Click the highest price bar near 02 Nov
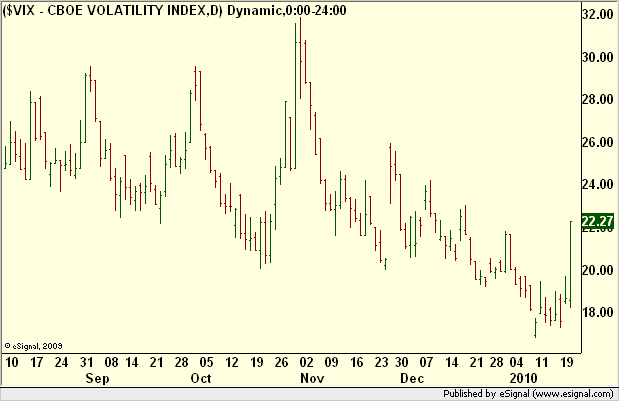The width and height of the screenshot is (619, 401). pyautogui.click(x=301, y=58)
